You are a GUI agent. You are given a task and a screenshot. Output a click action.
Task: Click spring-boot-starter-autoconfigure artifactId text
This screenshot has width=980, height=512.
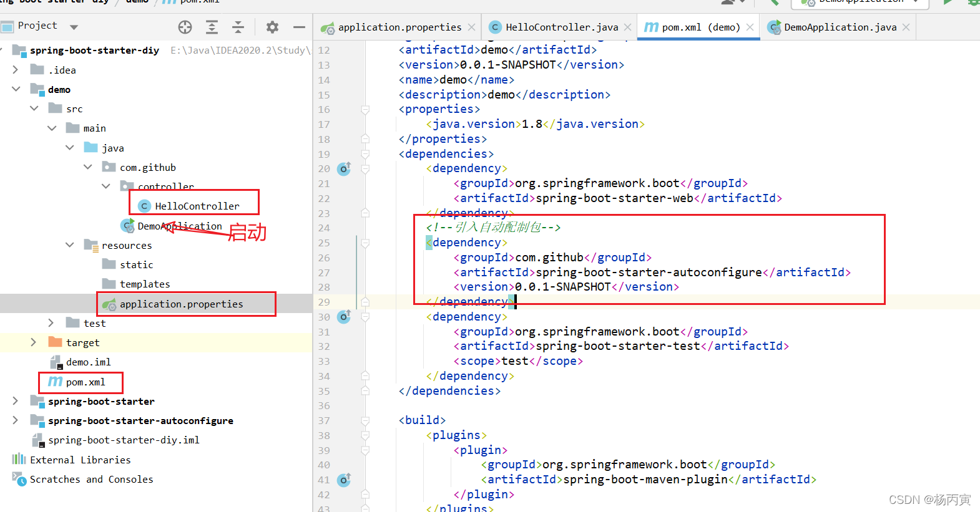(649, 272)
